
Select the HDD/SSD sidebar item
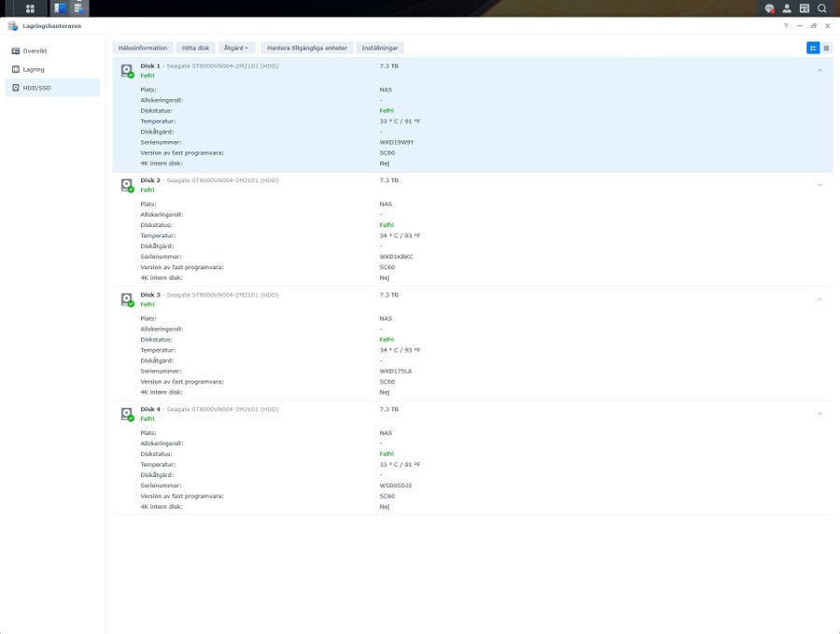[x=52, y=88]
